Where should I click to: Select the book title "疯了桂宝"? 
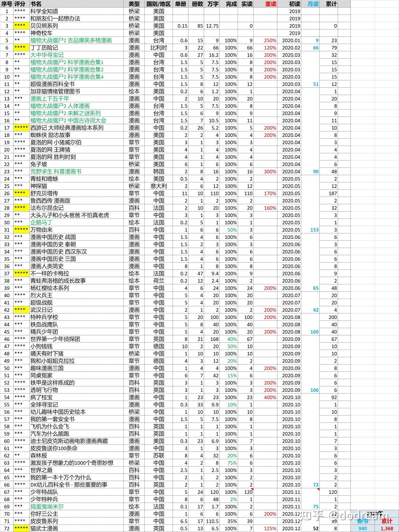click(41, 397)
